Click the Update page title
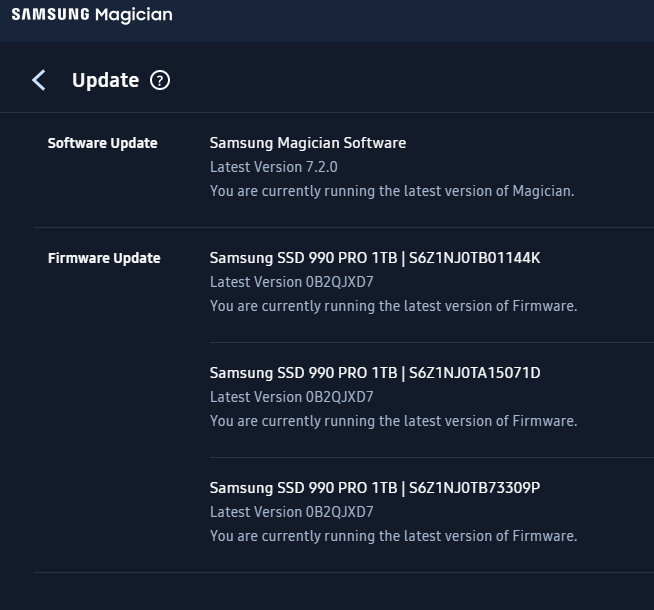 (x=105, y=81)
